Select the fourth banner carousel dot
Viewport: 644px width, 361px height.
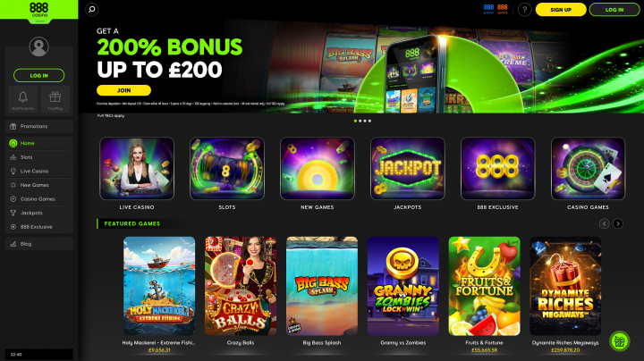point(369,121)
